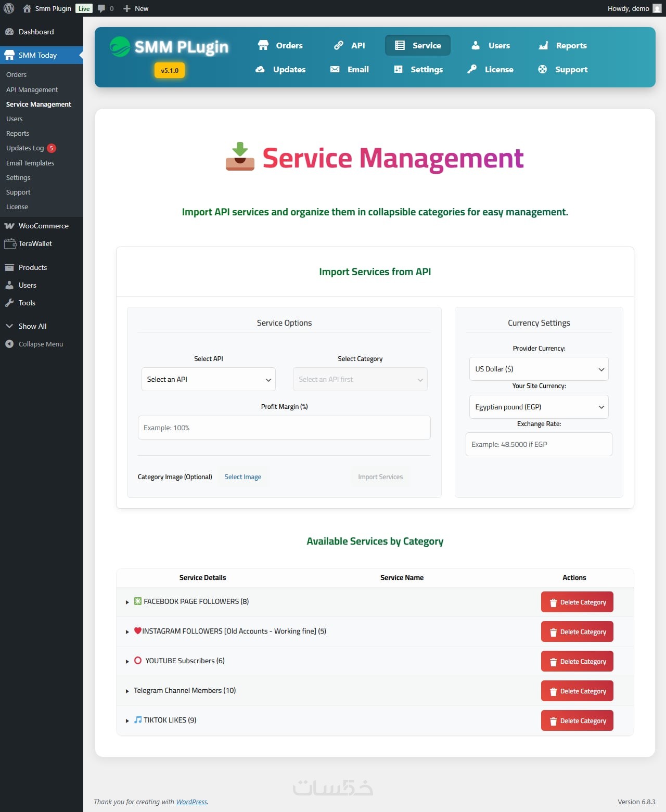Viewport: 666px width, 812px height.
Task: Click the Version 6.8.3 footer text
Action: click(636, 802)
